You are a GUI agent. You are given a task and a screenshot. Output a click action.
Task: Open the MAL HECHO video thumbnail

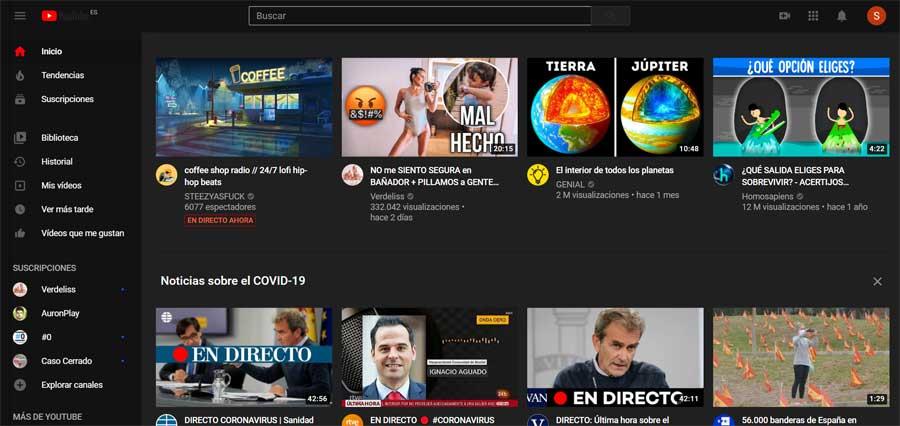pyautogui.click(x=429, y=107)
